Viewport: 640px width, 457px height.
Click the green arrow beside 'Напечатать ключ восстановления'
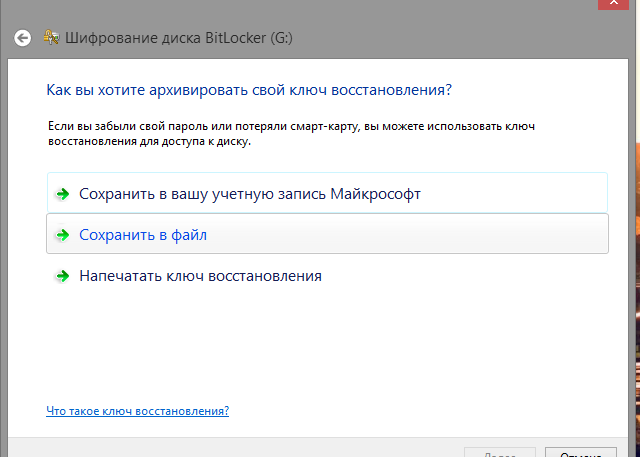tap(62, 276)
